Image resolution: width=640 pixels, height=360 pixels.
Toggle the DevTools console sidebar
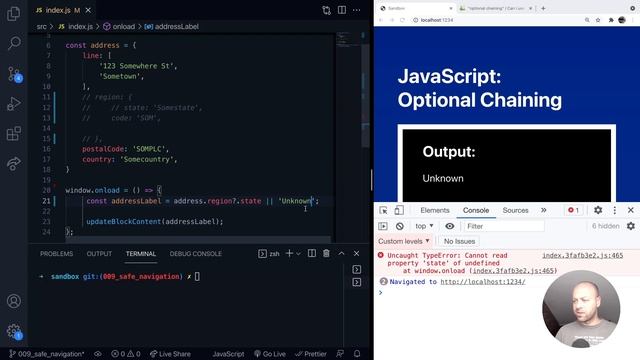383,226
